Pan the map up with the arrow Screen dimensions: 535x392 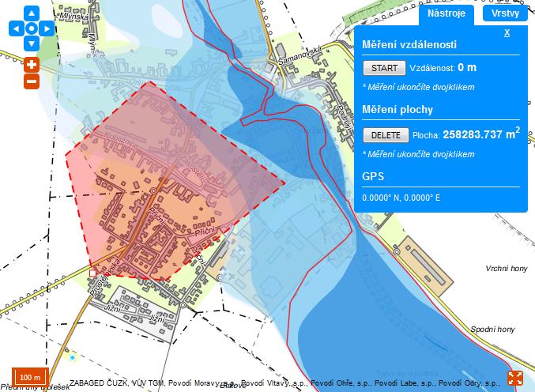[31, 13]
